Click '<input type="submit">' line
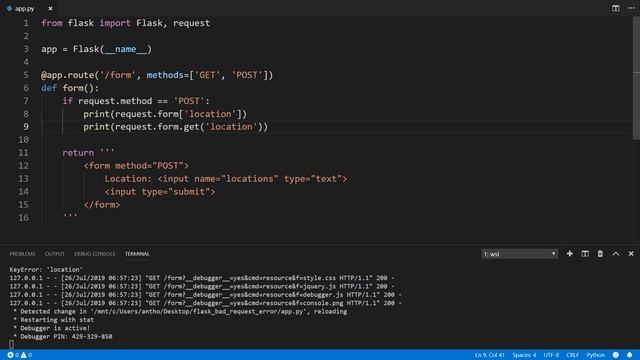This screenshot has height=360, width=640. coord(160,192)
